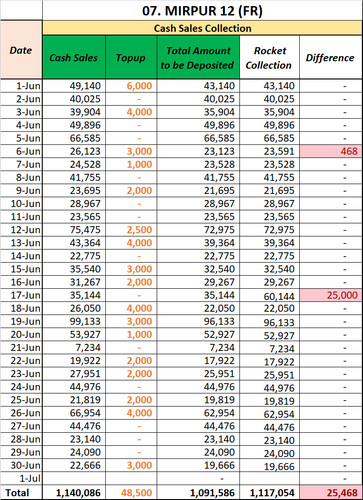This screenshot has width=363, height=500.
Task: Select the '11-Jun' date cell
Action: [21, 217]
